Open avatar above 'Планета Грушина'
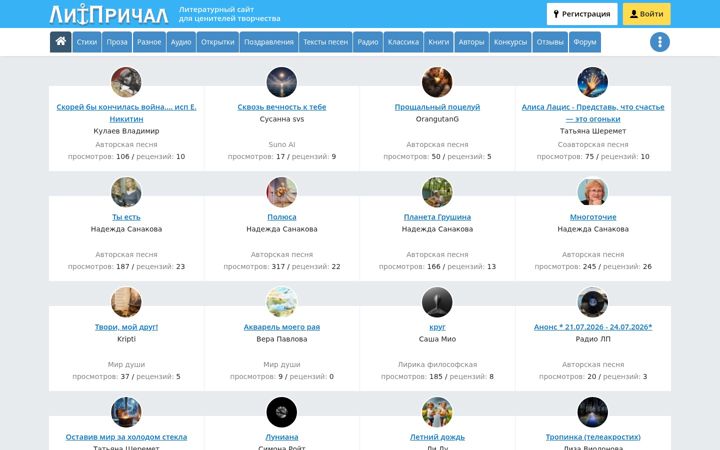 click(437, 192)
